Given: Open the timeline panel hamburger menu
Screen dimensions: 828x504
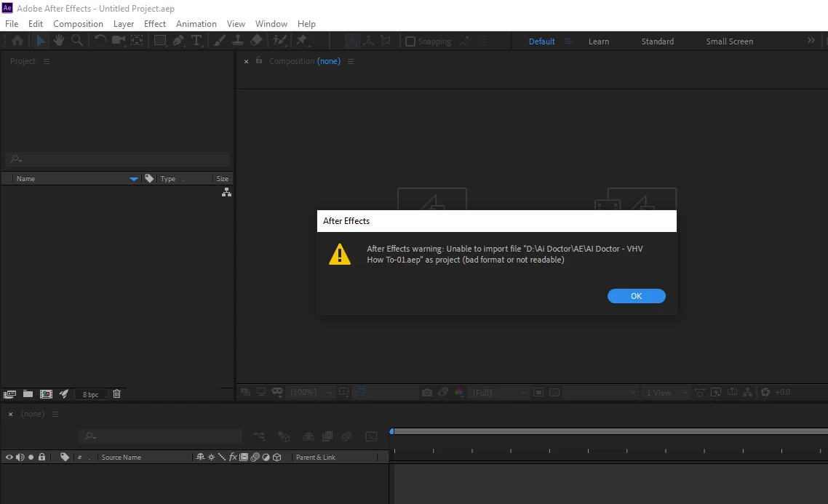Looking at the screenshot, I should (x=55, y=415).
